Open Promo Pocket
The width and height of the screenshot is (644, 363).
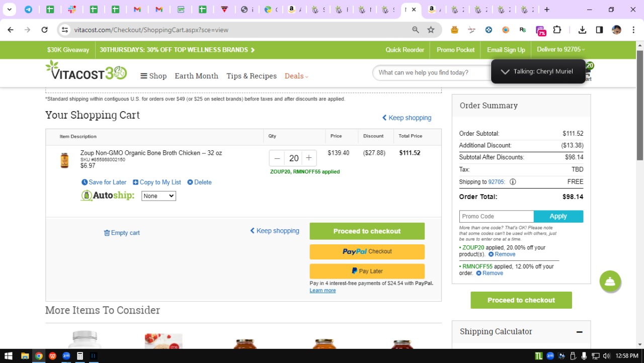[x=456, y=50]
